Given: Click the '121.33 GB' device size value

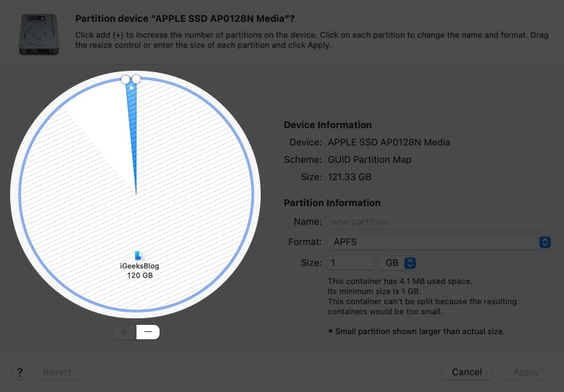Looking at the screenshot, I should [x=350, y=177].
